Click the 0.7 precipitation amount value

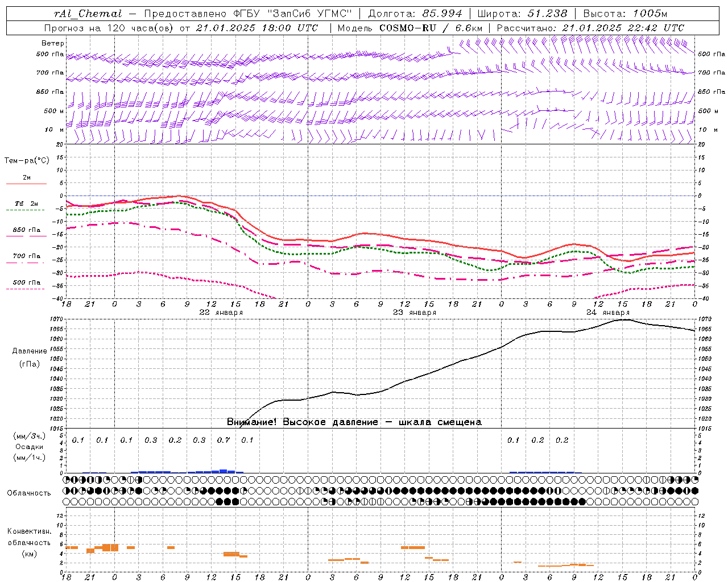tap(224, 440)
